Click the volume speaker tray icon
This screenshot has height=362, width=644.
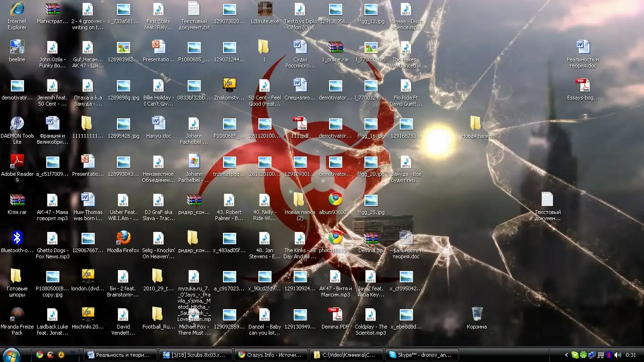pyautogui.click(x=617, y=355)
